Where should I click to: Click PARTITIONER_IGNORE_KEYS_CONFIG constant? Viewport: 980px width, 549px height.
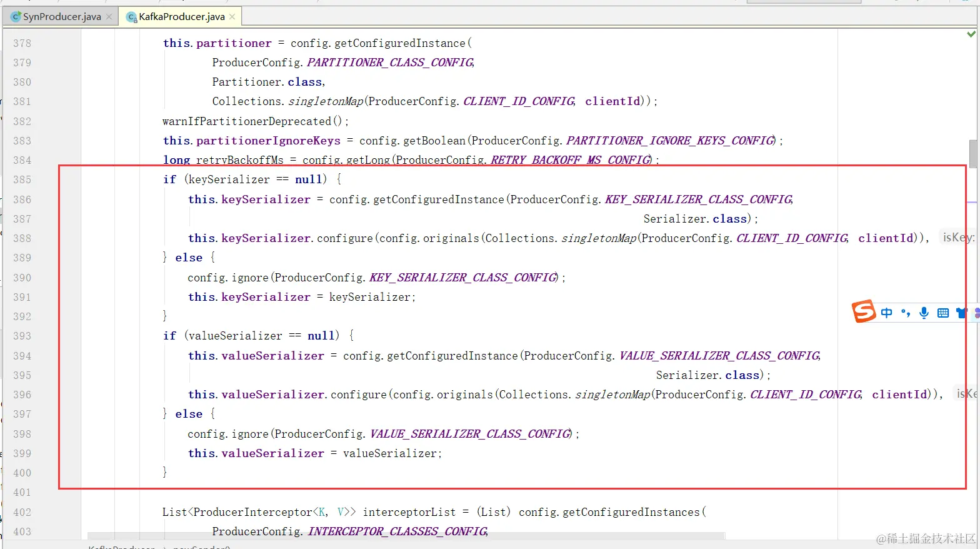pyautogui.click(x=670, y=141)
